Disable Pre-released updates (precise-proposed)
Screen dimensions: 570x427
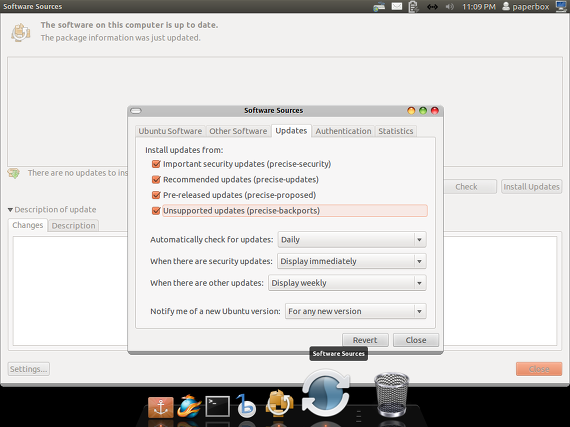pyautogui.click(x=156, y=195)
